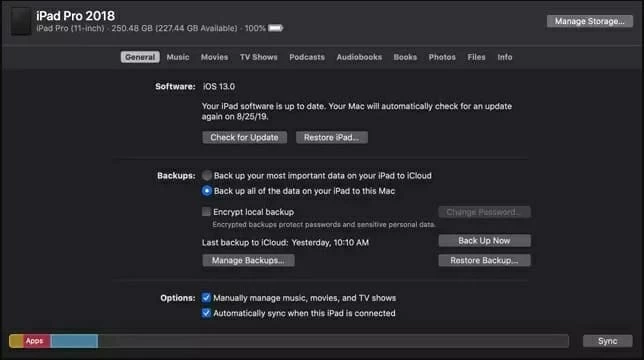This screenshot has width=644, height=360.
Task: Select iCloud backup radio option
Action: tap(207, 176)
